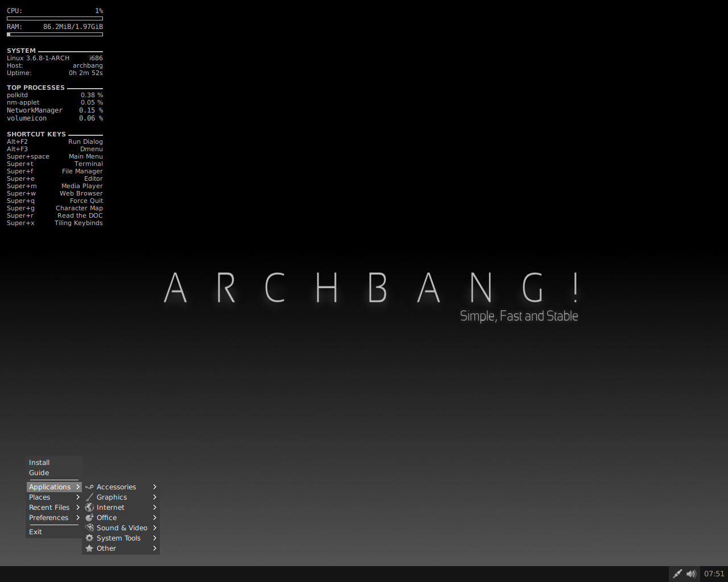Click the Super+t Terminal shortcut line
Image resolution: width=728 pixels, height=582 pixels.
click(x=55, y=164)
